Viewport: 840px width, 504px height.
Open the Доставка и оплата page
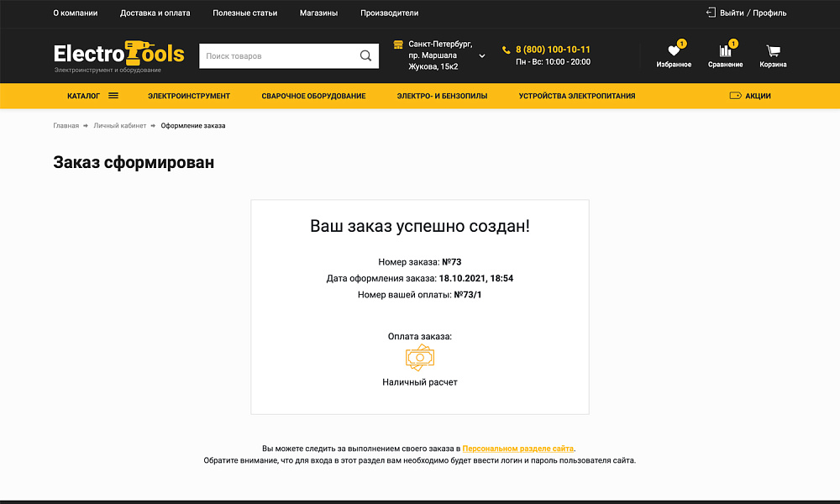click(x=155, y=13)
